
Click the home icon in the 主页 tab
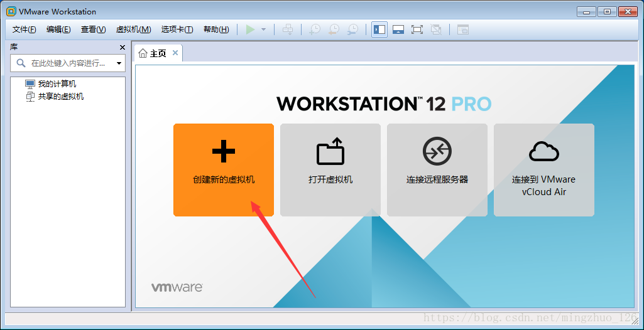[143, 53]
